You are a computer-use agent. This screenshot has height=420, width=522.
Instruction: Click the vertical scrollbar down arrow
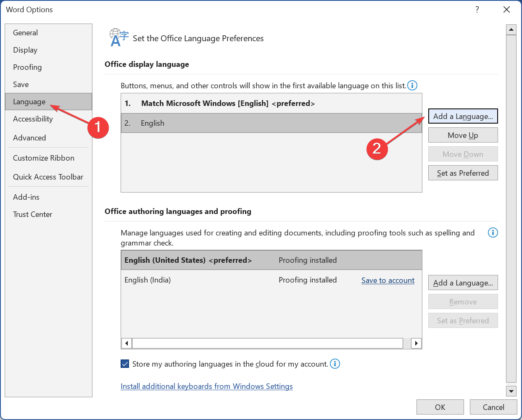(511, 391)
